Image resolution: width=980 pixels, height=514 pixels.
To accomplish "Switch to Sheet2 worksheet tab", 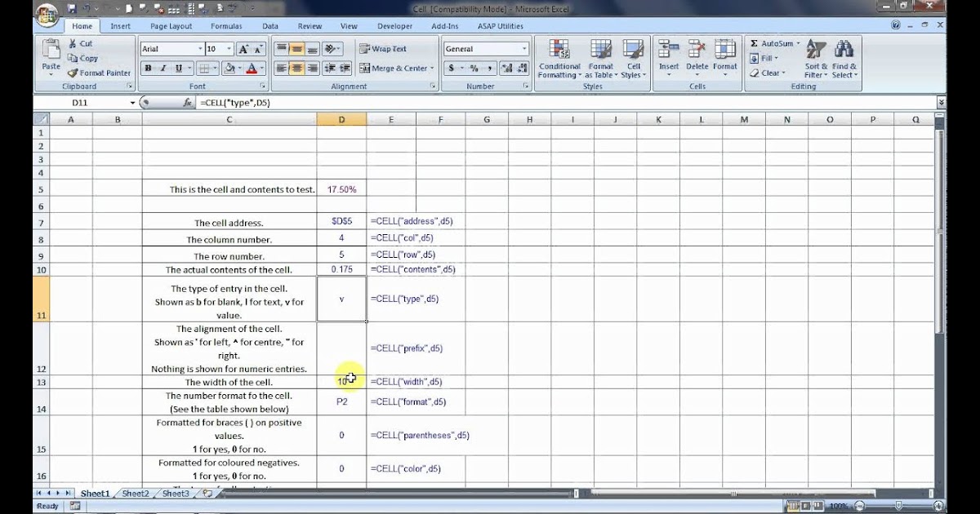I will pyautogui.click(x=136, y=494).
